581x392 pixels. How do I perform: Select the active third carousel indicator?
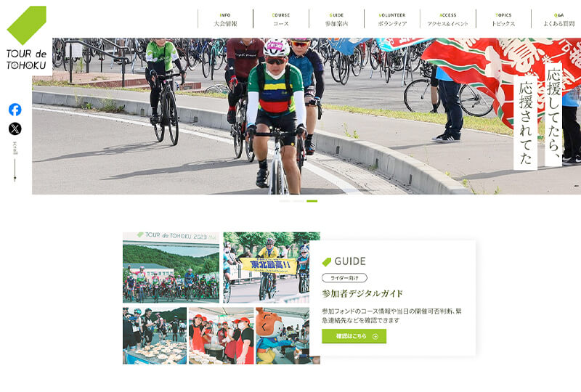click(312, 201)
